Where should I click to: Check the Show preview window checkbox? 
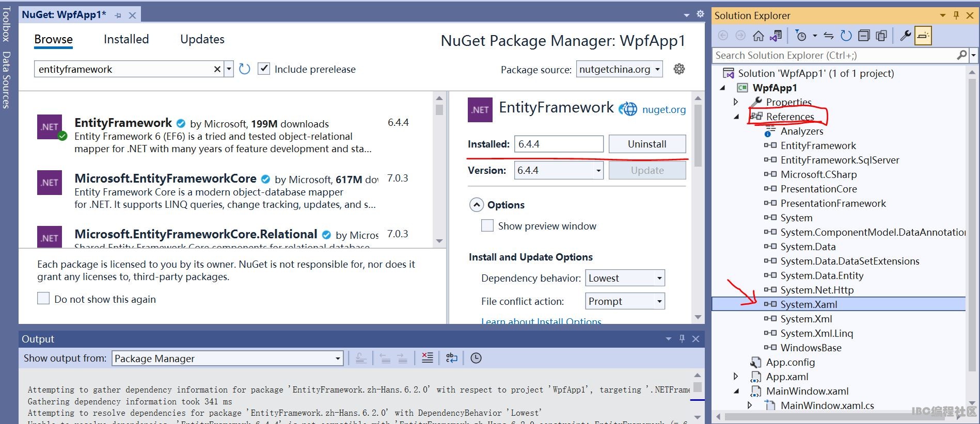(487, 225)
